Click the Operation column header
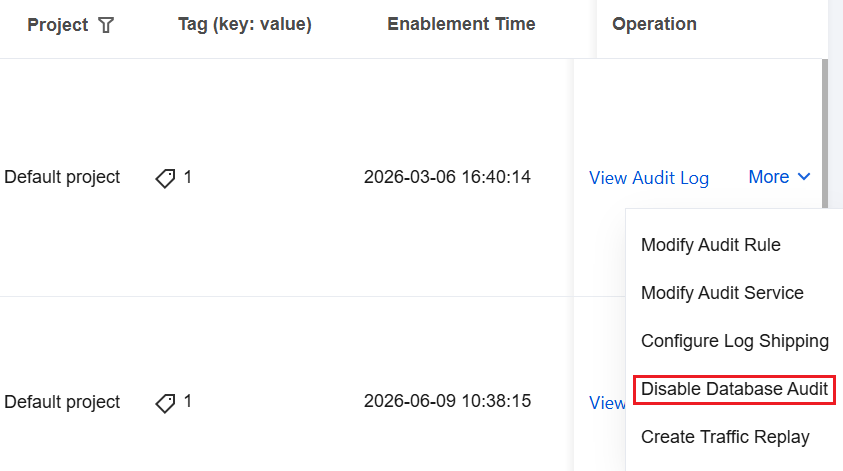843x471 pixels. (x=654, y=24)
